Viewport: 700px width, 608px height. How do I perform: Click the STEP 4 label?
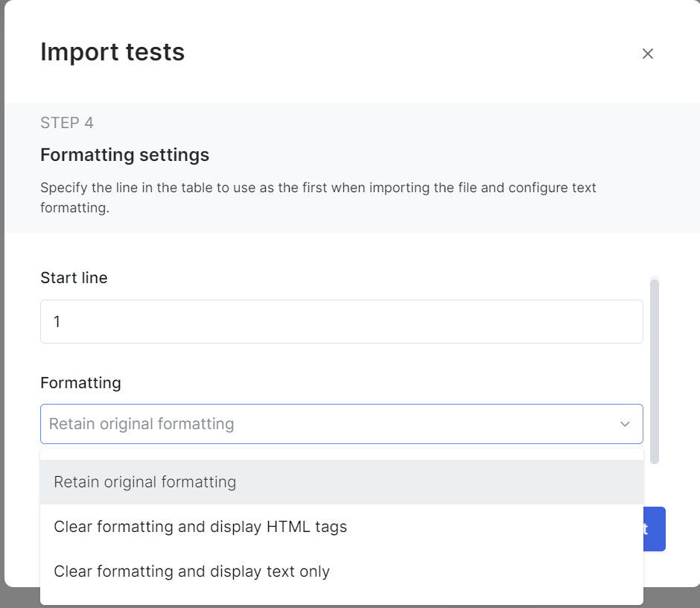[x=67, y=123]
